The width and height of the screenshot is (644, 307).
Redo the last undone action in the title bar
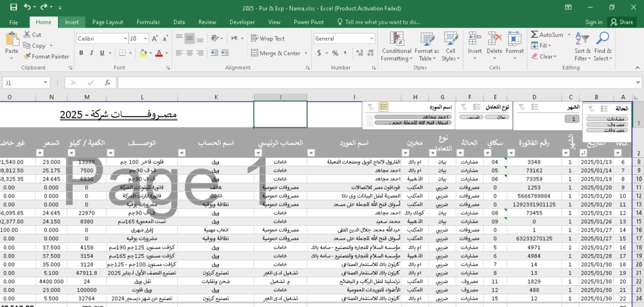click(x=43, y=8)
